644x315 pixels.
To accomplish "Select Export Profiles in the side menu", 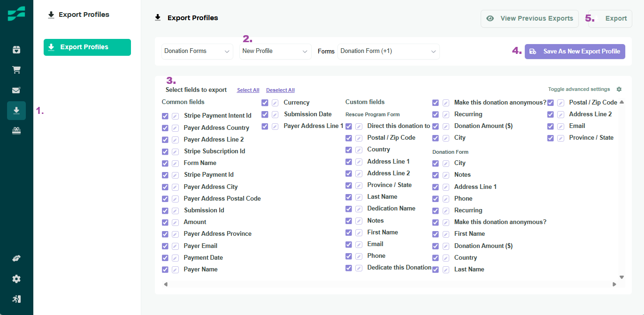I will pos(87,47).
